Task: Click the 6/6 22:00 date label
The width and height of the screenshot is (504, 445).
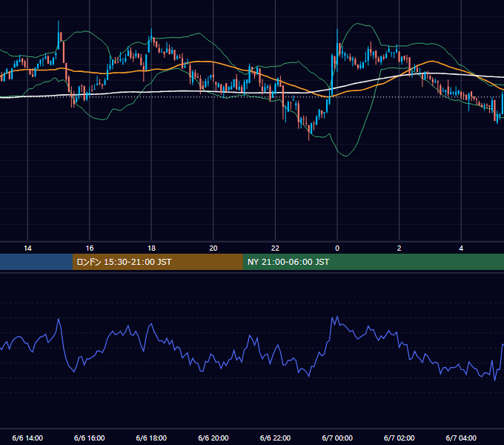Action: coord(275,438)
